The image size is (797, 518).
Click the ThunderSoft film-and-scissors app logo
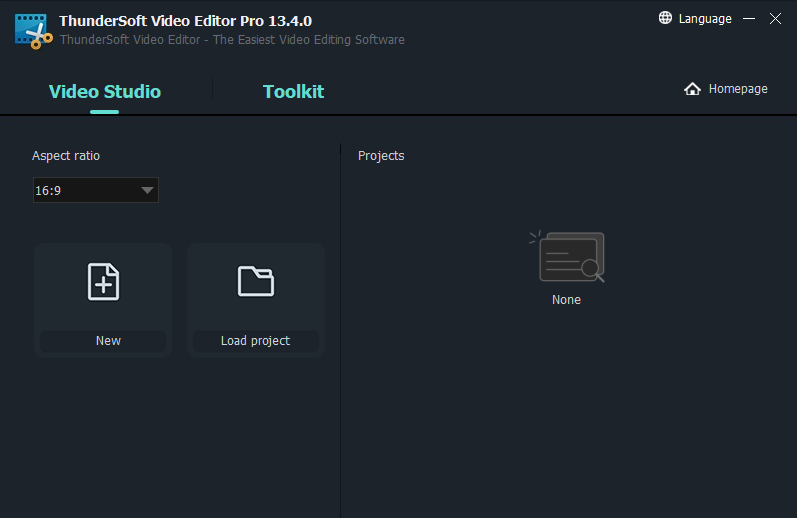[x=34, y=32]
